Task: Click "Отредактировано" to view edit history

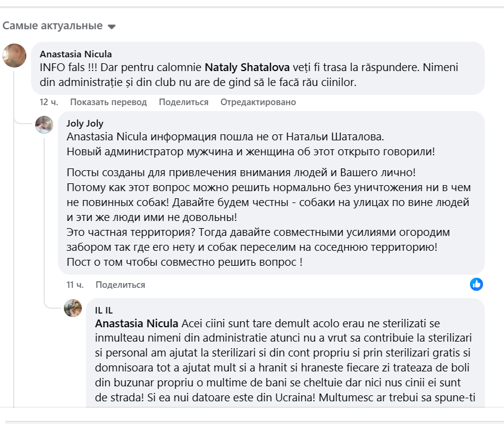Action: pyautogui.click(x=258, y=102)
